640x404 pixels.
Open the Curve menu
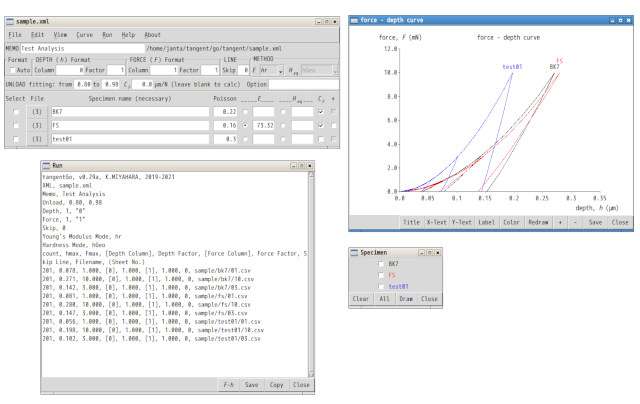pyautogui.click(x=84, y=35)
